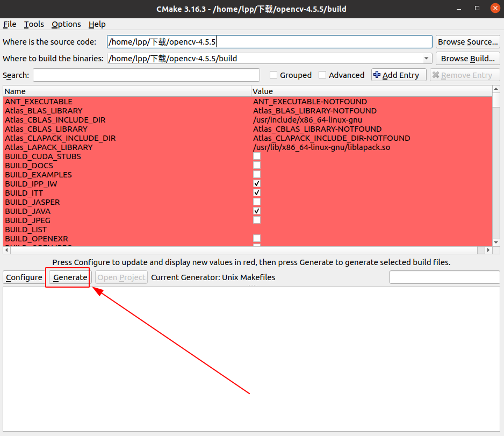The width and height of the screenshot is (504, 436).
Task: Enable the Grouped checkbox
Action: coord(273,75)
